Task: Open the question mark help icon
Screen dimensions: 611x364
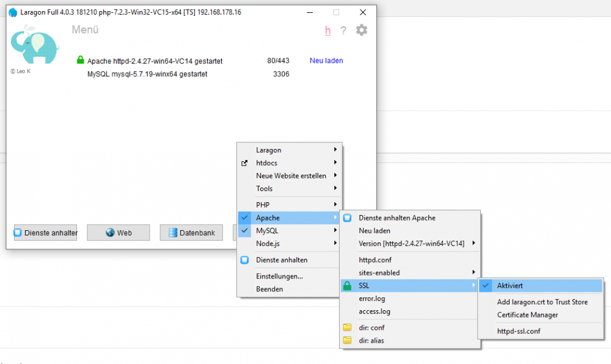Action: pos(343,31)
